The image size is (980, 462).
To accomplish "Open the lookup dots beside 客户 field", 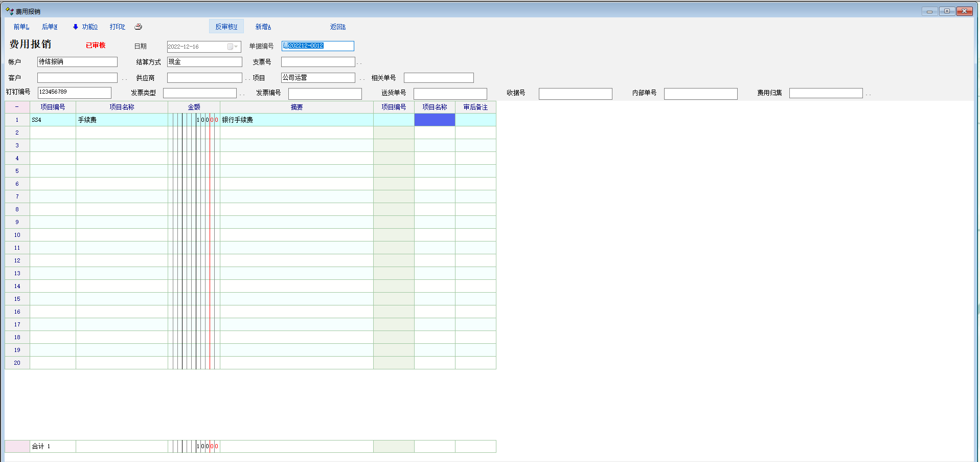I will pyautogui.click(x=124, y=79).
